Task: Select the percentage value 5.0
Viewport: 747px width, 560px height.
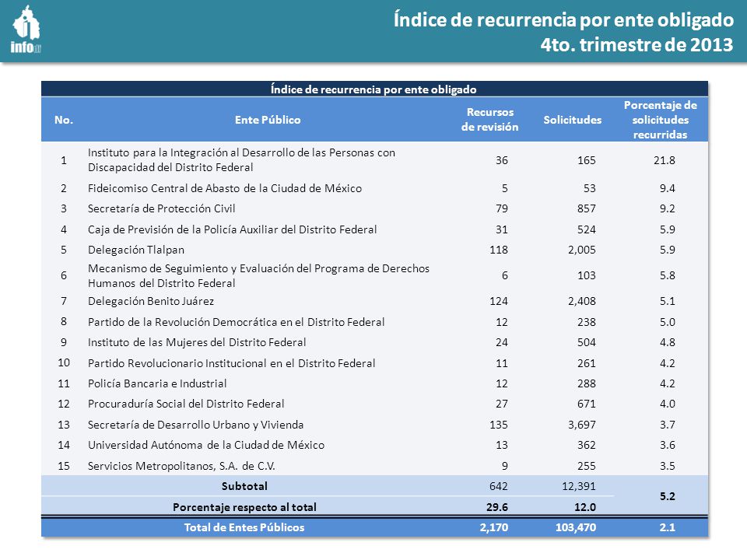Action: [x=668, y=322]
